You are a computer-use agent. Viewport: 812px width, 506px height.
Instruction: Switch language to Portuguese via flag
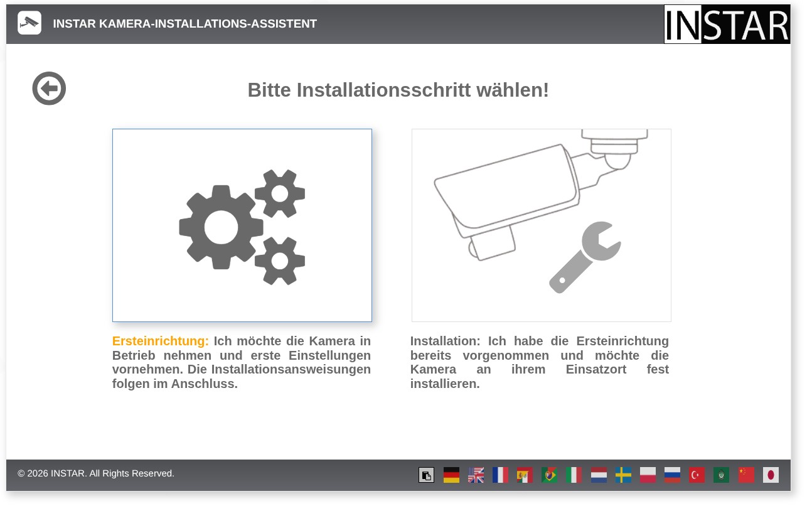point(549,475)
